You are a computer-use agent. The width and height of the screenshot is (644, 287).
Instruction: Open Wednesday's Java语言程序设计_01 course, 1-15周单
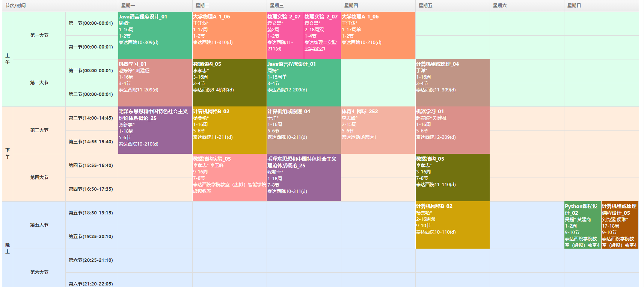point(304,83)
